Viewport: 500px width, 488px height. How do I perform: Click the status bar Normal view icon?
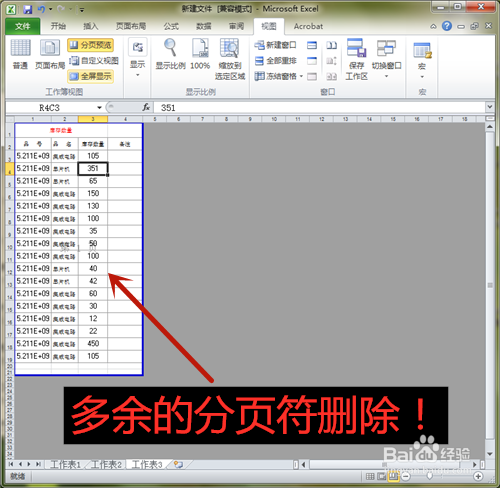(x=370, y=476)
